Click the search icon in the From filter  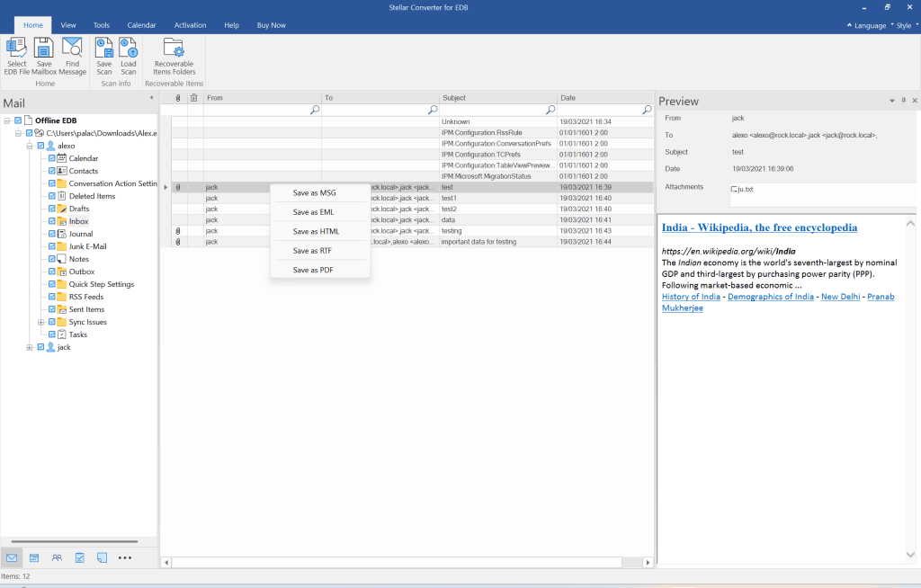[x=315, y=110]
